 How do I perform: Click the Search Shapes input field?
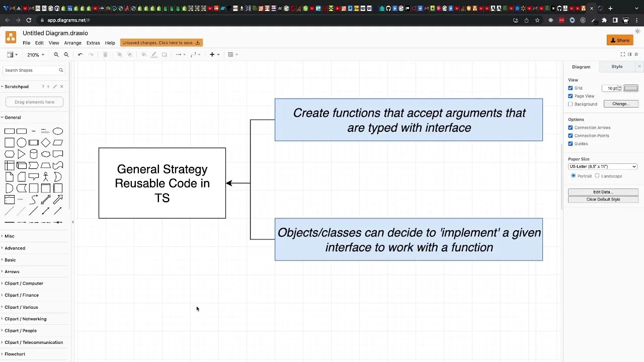click(x=34, y=70)
